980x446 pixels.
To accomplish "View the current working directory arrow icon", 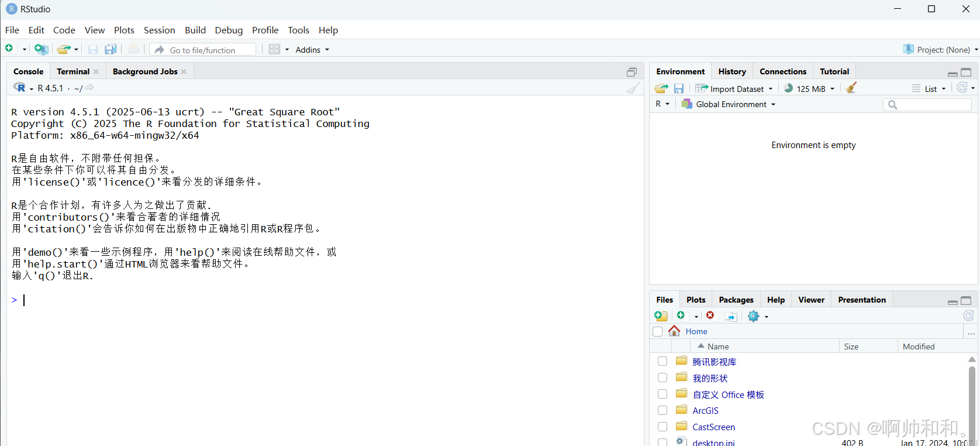I will click(89, 88).
